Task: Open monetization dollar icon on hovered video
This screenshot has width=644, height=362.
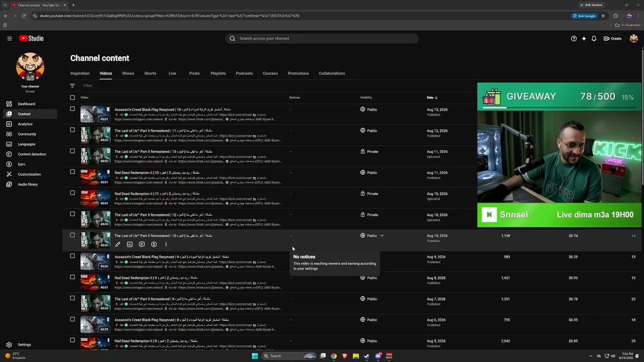Action: pos(154,244)
